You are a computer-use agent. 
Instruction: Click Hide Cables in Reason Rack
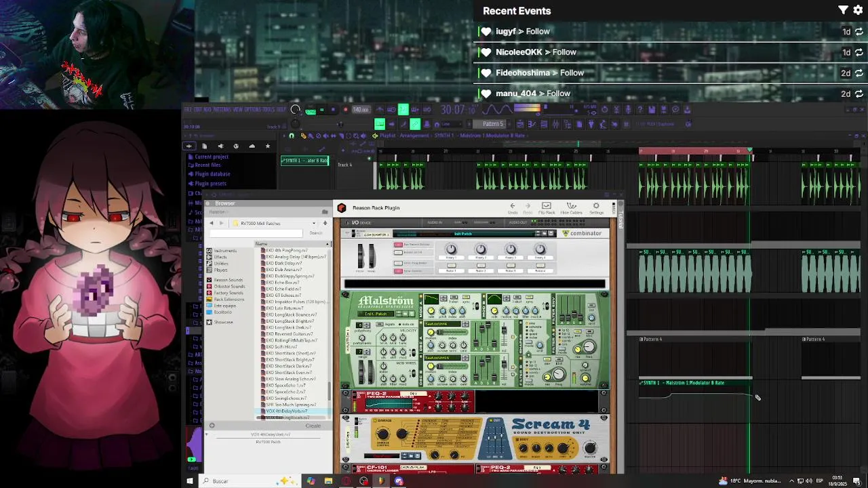point(571,207)
